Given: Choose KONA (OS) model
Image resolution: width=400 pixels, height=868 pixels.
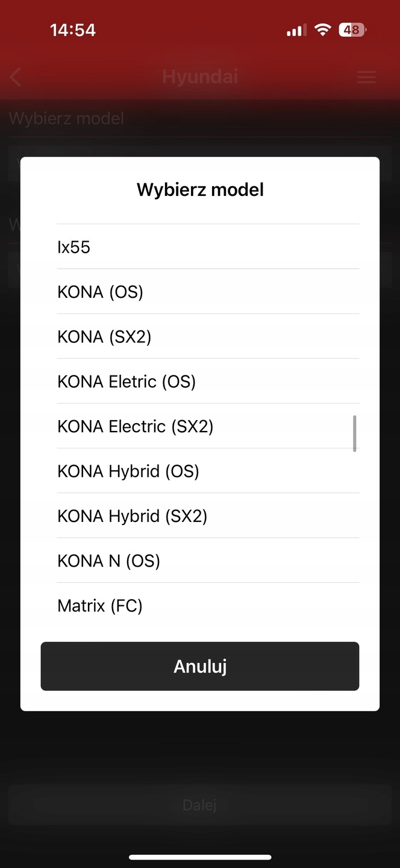Looking at the screenshot, I should pos(208,292).
